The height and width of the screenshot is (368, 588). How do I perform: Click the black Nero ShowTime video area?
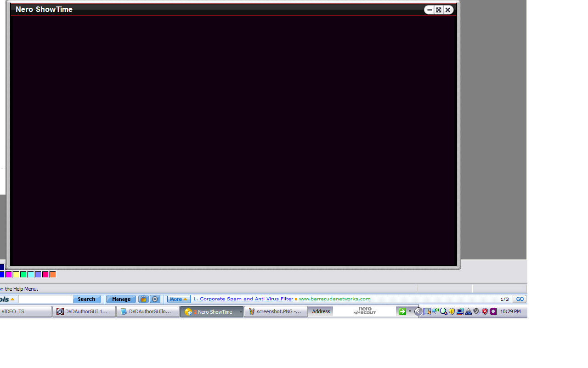pos(233,141)
